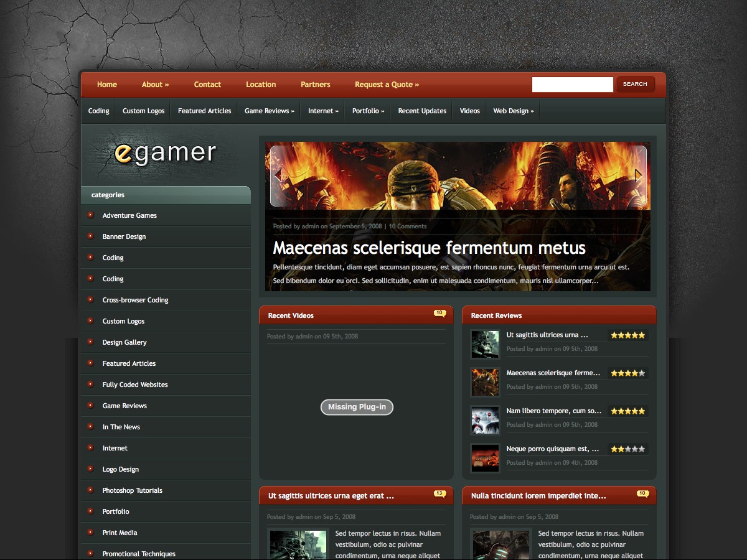Click bullet icon beside Banner Design

(90, 236)
